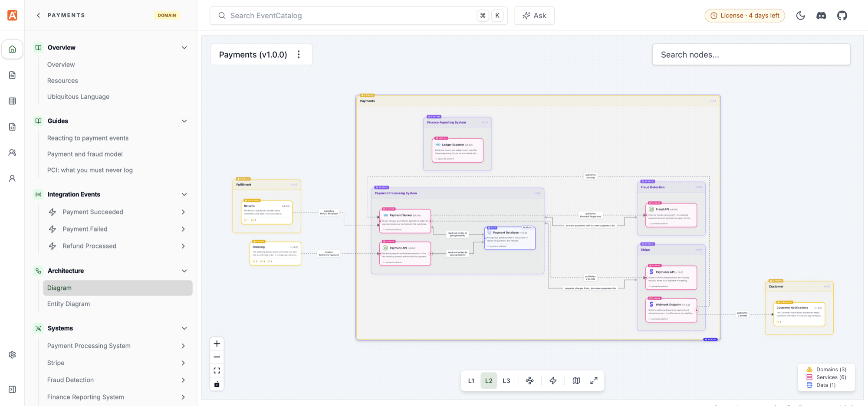
Task: Expand the Payment Processing System item
Action: [x=183, y=346]
